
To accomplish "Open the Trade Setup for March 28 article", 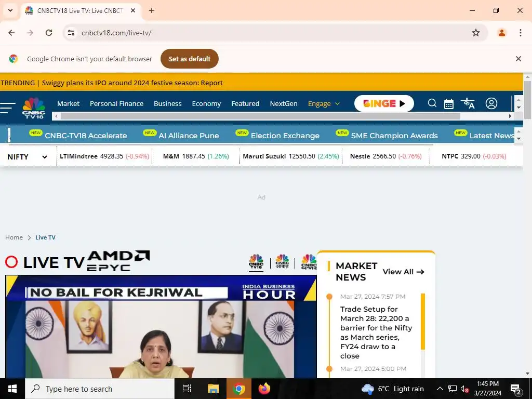I will tap(376, 332).
